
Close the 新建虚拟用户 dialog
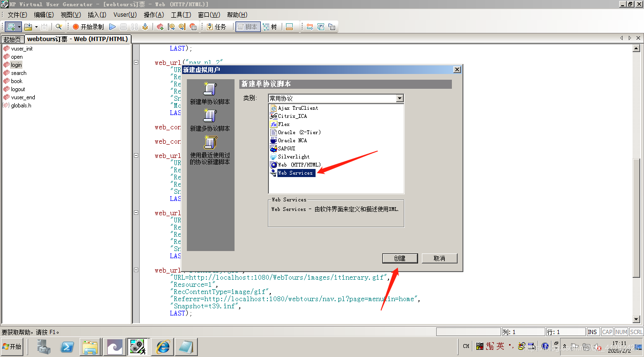point(457,70)
